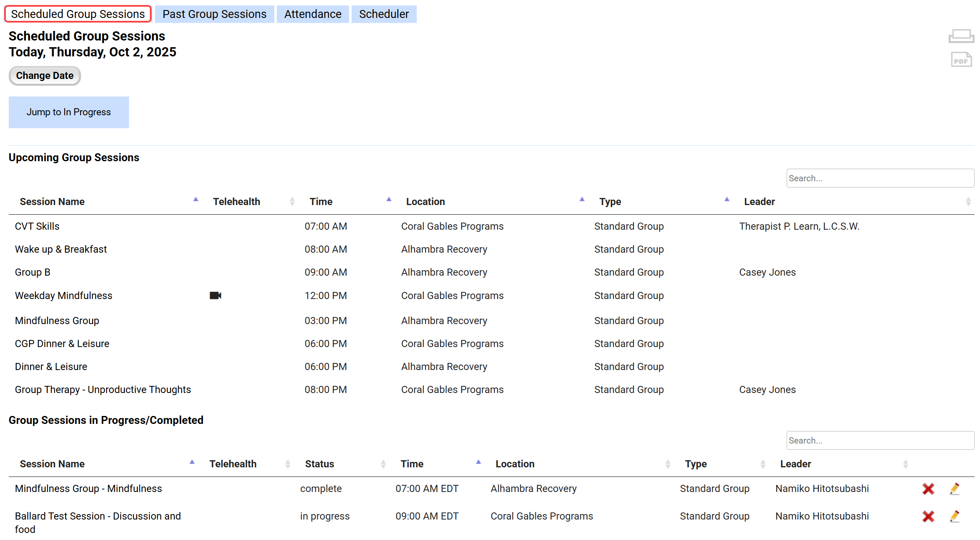Viewport: 980px width, 540px height.
Task: Sort upcoming sessions by Leader column
Action: pos(759,202)
